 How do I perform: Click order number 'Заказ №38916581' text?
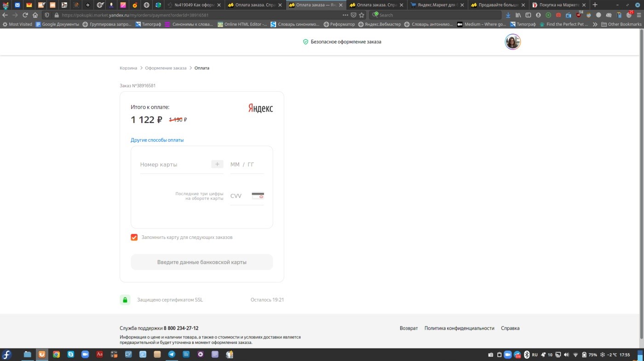138,86
